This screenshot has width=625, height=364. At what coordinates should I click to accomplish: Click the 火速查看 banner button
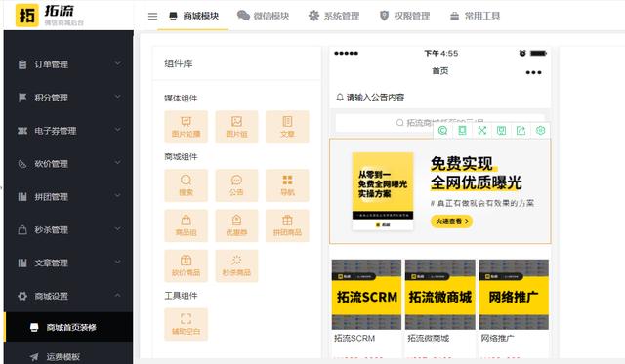coord(451,221)
